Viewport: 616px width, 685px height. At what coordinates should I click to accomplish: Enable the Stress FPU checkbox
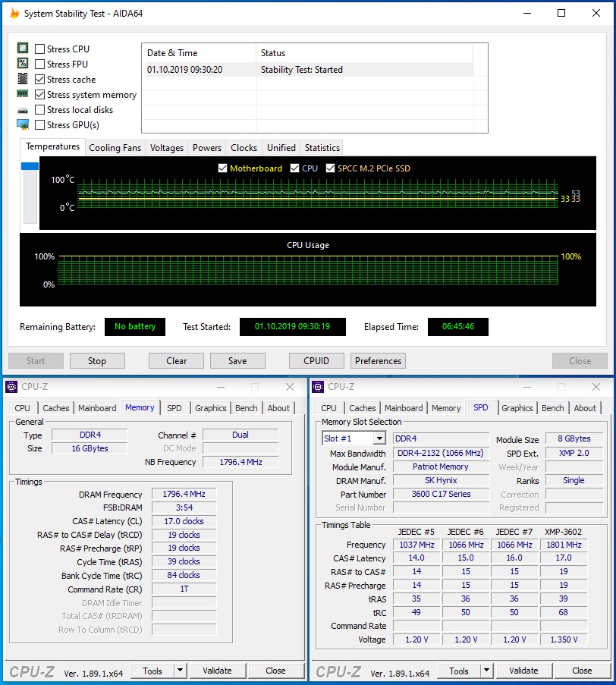pos(39,64)
